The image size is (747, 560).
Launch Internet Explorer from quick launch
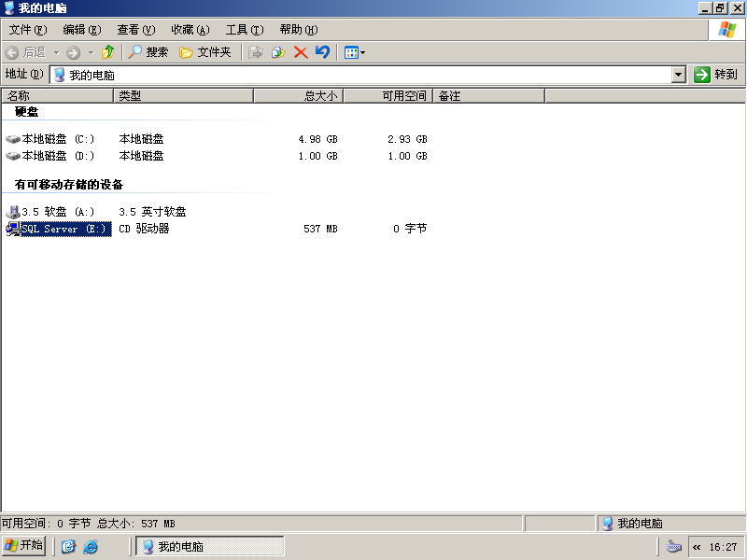point(91,546)
